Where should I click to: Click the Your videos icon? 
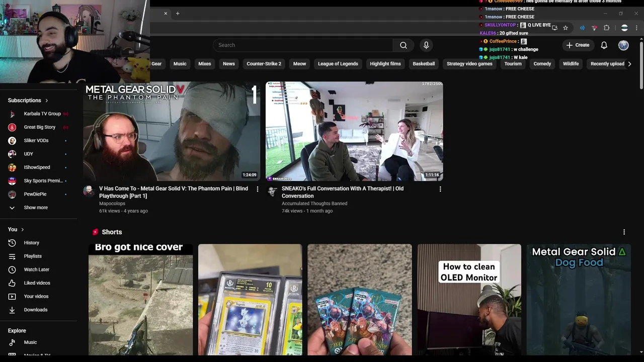(12, 297)
